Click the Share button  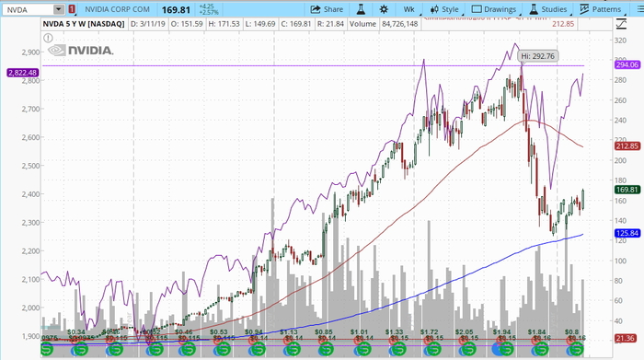(327, 9)
